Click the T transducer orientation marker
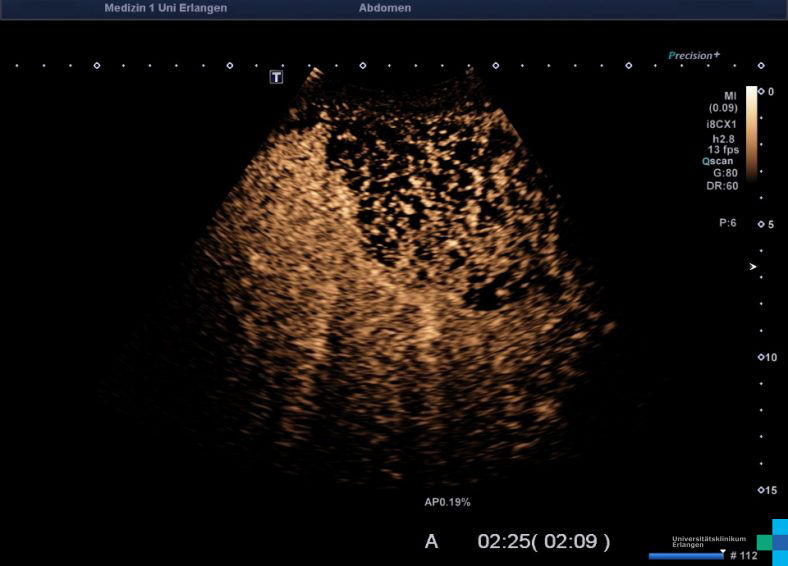This screenshot has width=788, height=566. tap(277, 77)
